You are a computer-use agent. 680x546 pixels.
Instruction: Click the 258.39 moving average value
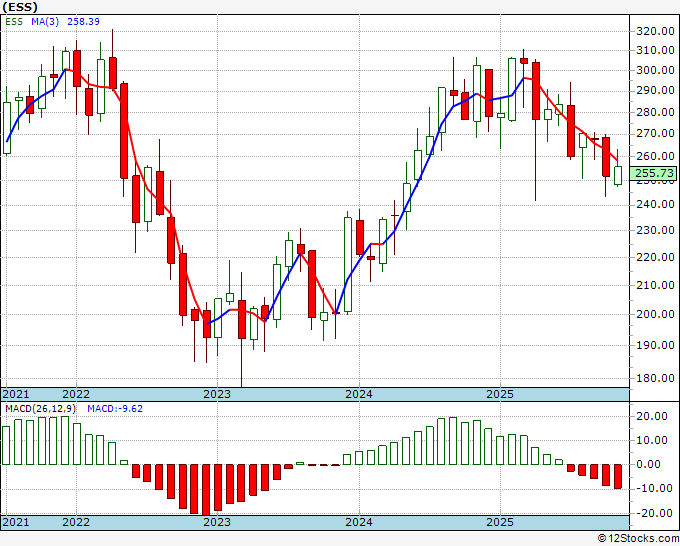pos(83,21)
